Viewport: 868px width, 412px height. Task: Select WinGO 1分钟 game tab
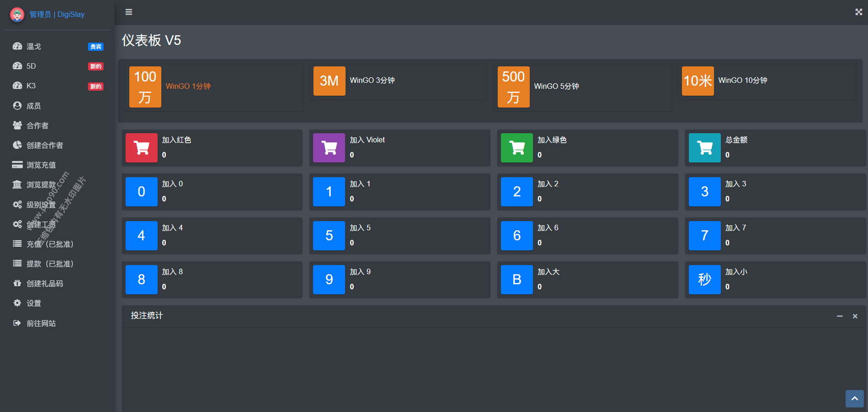point(188,87)
